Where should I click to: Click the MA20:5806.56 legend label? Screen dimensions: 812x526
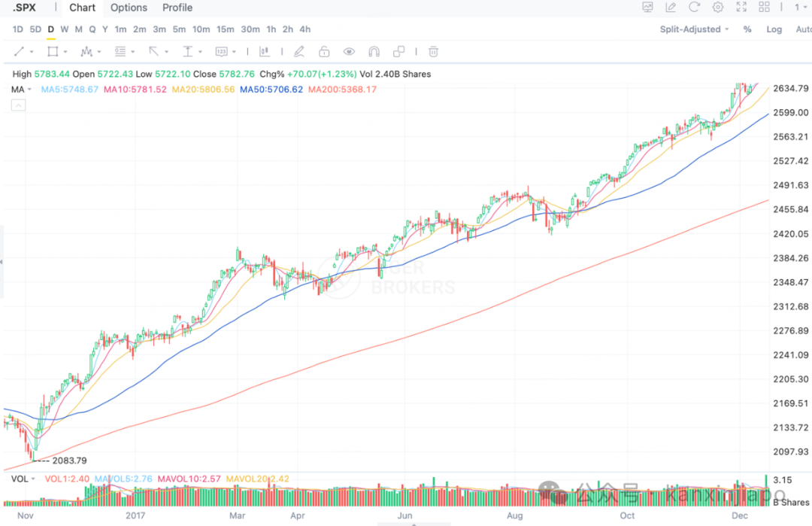[x=203, y=89]
